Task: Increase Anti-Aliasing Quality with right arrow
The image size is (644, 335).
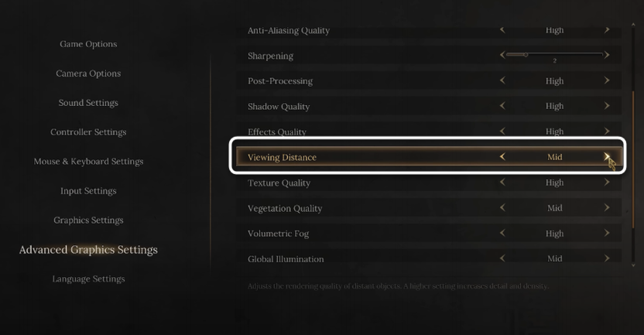Action: pyautogui.click(x=607, y=30)
